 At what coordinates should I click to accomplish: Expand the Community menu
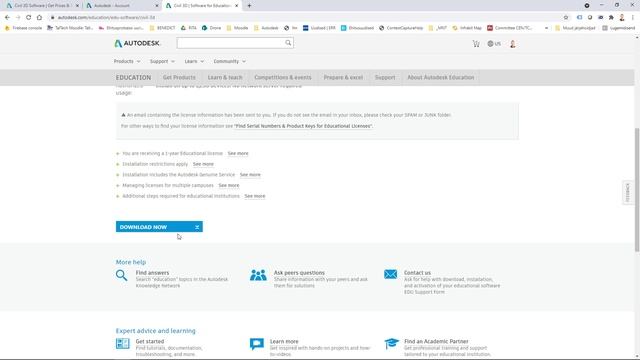[x=229, y=61]
